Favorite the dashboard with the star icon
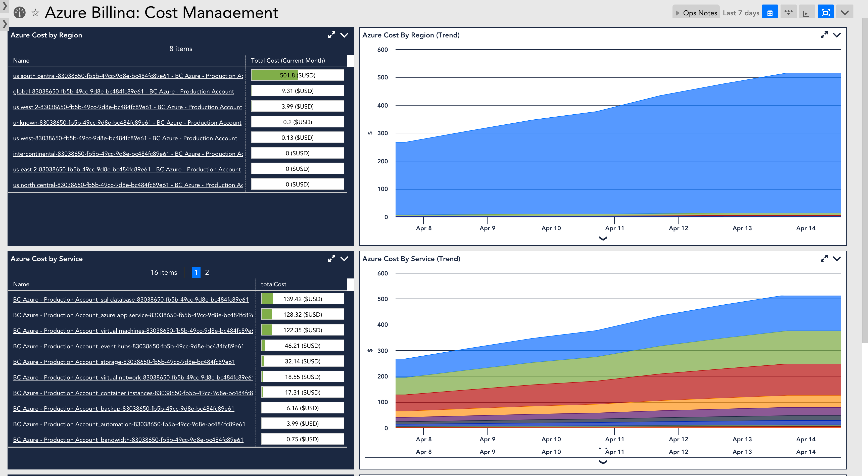The height and width of the screenshot is (476, 868). coord(35,13)
